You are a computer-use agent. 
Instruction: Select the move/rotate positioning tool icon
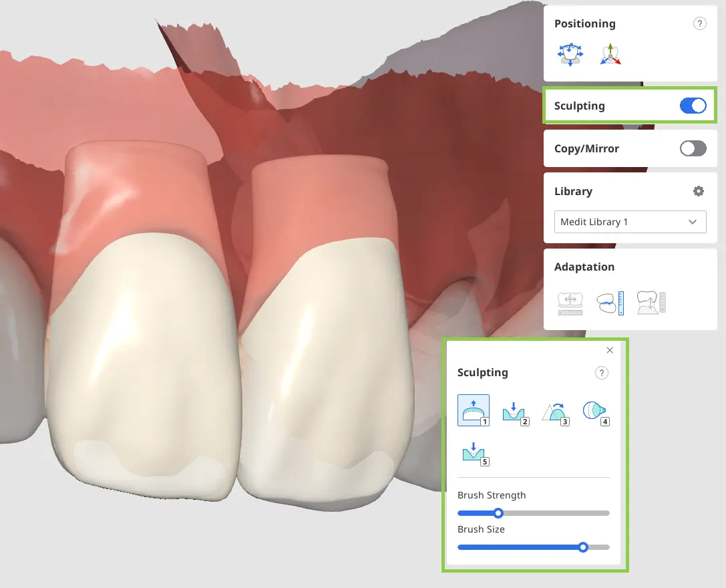pyautogui.click(x=570, y=55)
